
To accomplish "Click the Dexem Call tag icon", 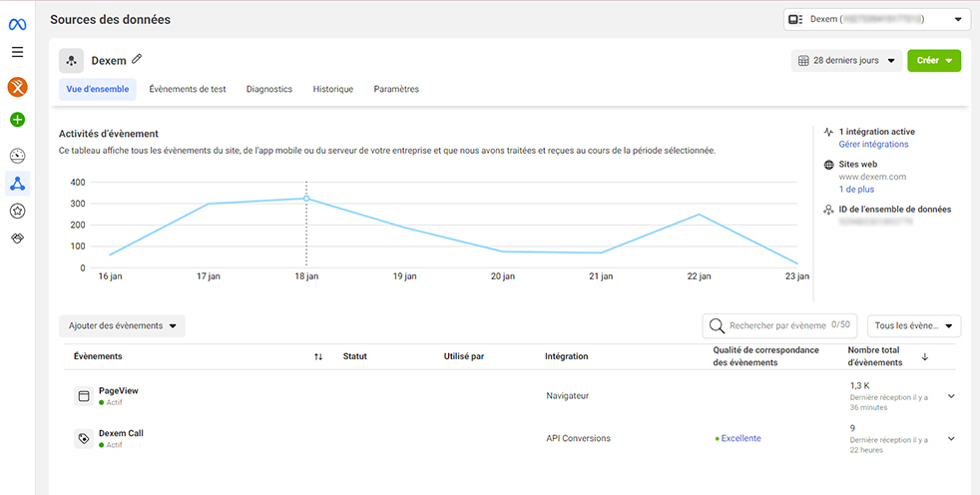I will [84, 439].
